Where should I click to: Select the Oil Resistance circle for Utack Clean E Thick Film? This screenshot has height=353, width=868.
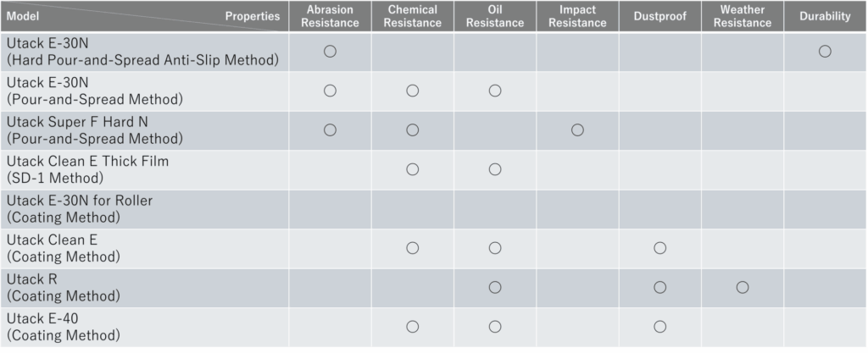coord(495,169)
